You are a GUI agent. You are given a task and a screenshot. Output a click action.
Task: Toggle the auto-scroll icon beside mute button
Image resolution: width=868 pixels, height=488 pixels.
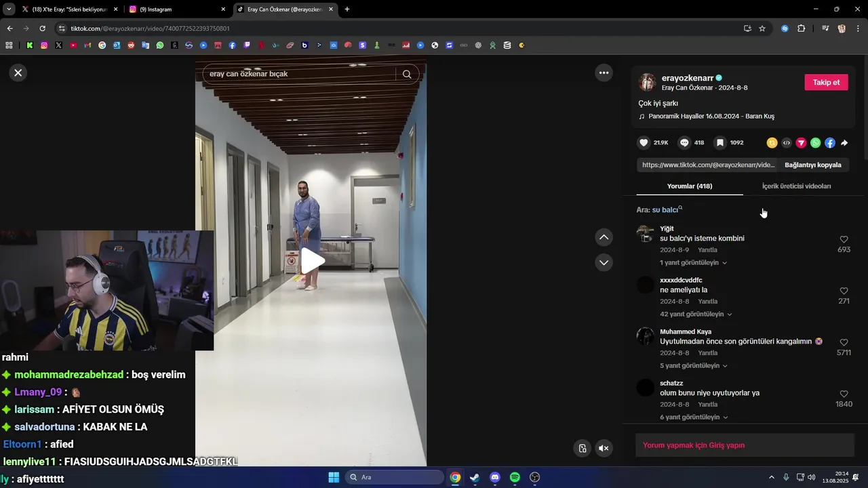[582, 448]
